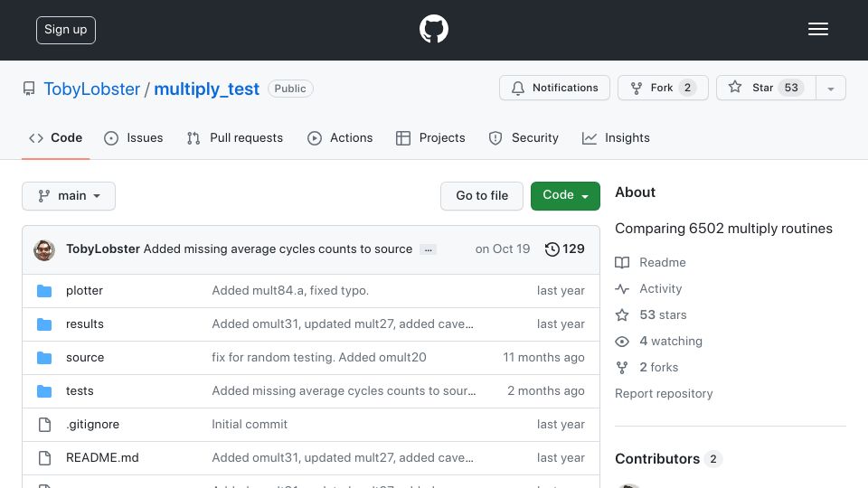This screenshot has height=488, width=868.
Task: Open the README.md file
Action: tap(102, 457)
